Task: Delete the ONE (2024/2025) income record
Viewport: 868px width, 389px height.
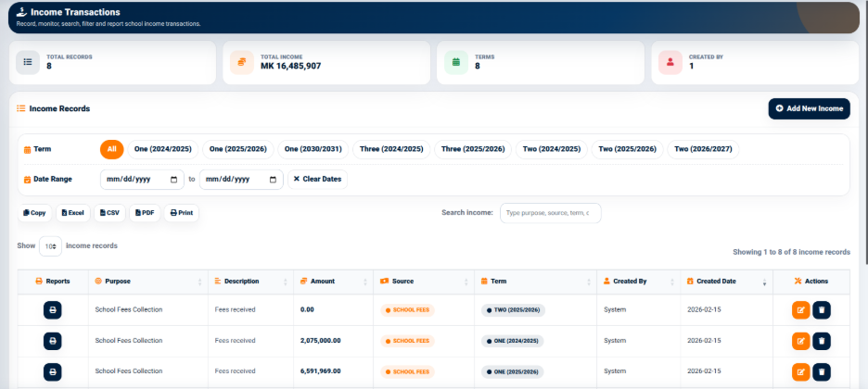Action: [822, 341]
